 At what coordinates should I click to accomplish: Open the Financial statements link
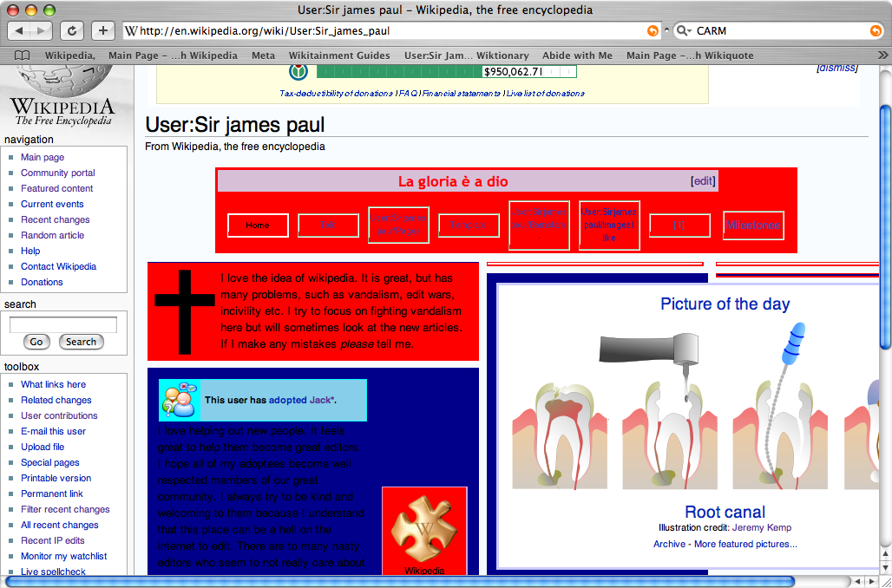(x=462, y=94)
